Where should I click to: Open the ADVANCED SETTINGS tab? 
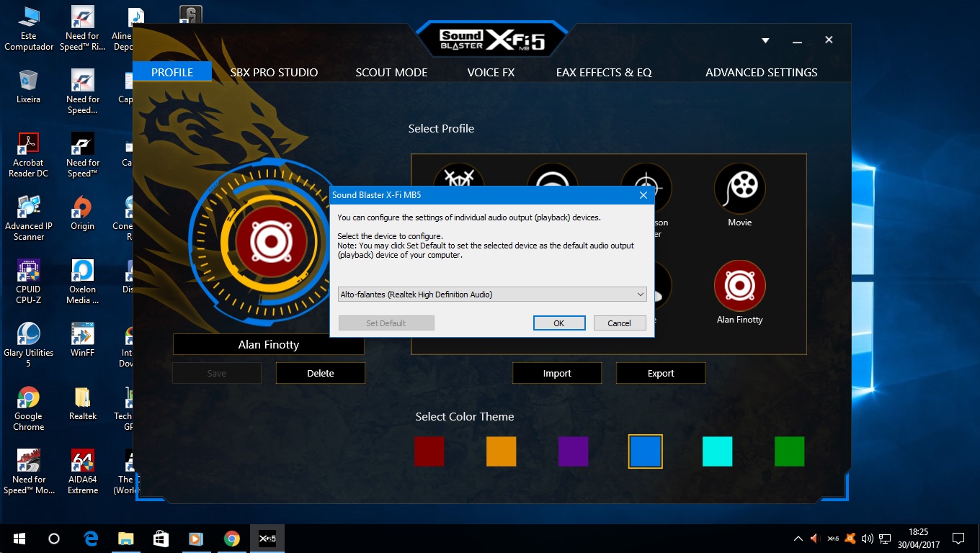(761, 72)
